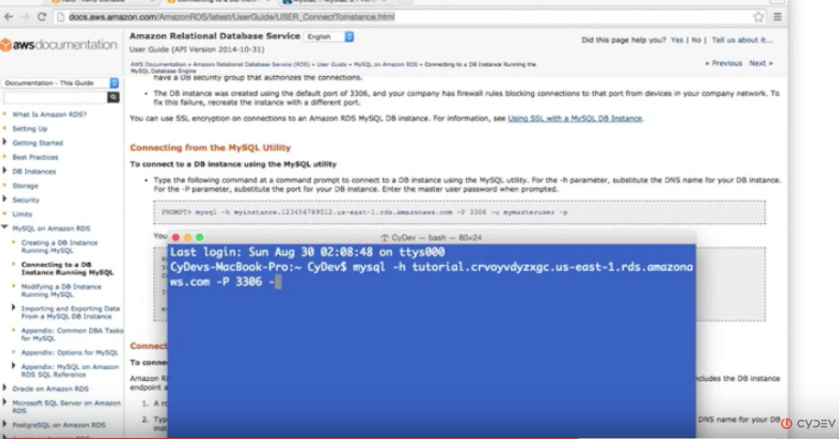This screenshot has width=839, height=439.
Task: Click Yes for page feedback
Action: [x=677, y=40]
